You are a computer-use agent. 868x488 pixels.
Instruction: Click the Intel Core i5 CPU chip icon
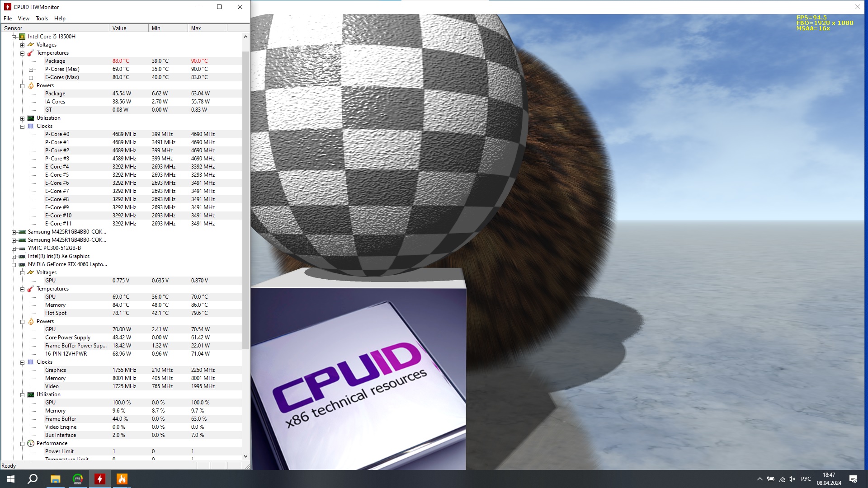[22, 37]
